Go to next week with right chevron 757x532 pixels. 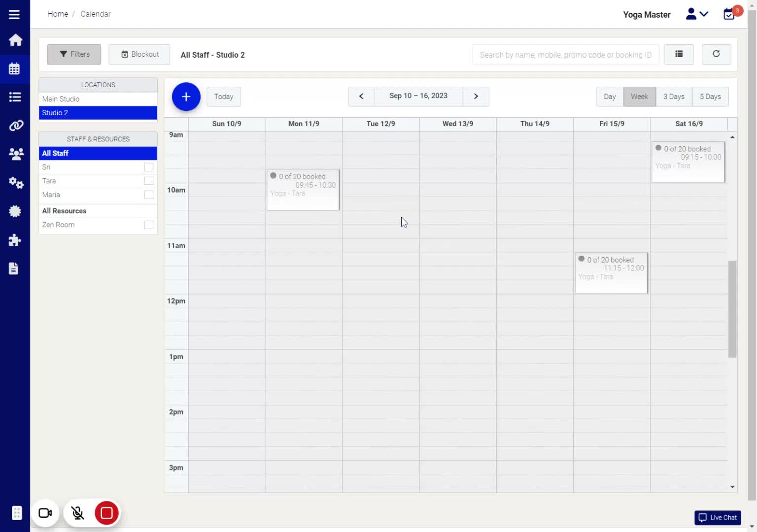(476, 97)
